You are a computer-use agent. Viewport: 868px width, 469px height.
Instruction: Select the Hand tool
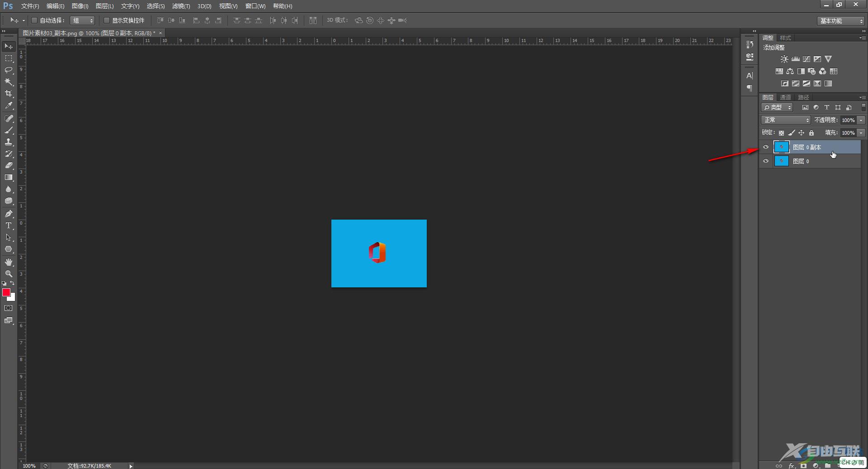(9, 262)
